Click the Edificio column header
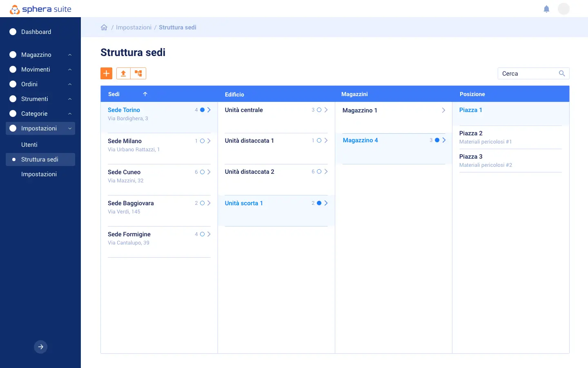The height and width of the screenshot is (368, 588). (234, 94)
